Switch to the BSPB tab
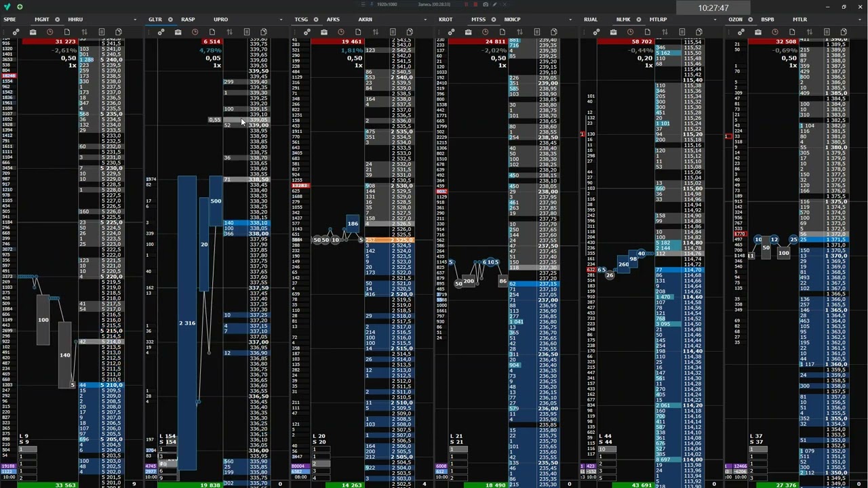868x488 pixels. coord(768,20)
